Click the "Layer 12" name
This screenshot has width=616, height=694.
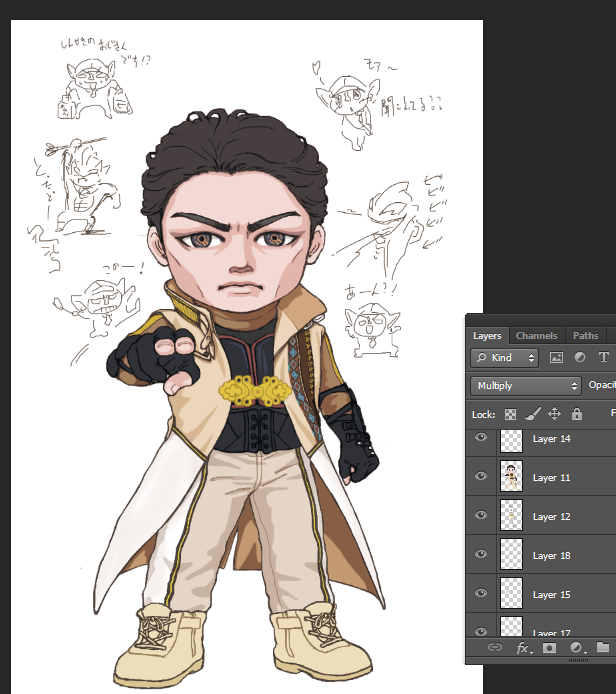pyautogui.click(x=551, y=517)
